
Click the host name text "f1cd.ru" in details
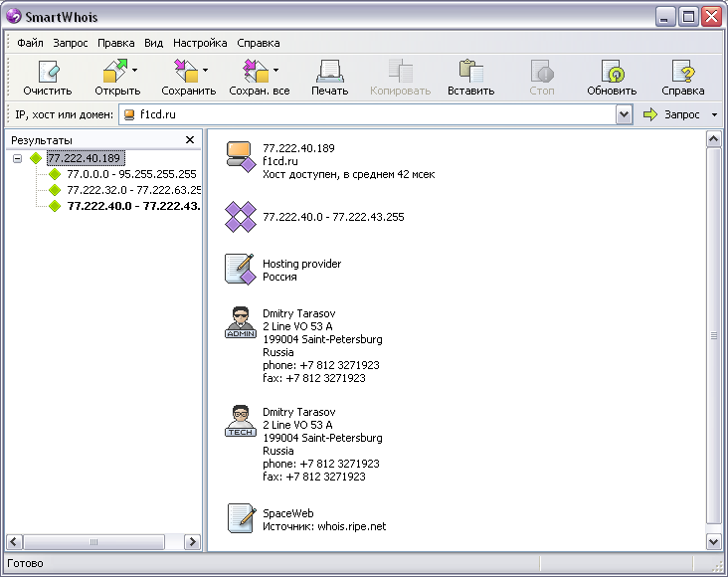(280, 161)
